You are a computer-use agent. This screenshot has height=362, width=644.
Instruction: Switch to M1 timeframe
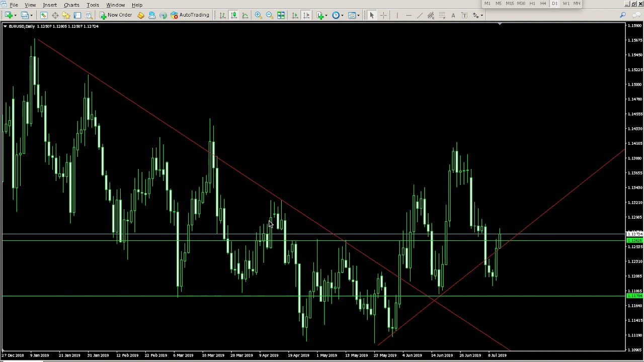click(x=487, y=4)
